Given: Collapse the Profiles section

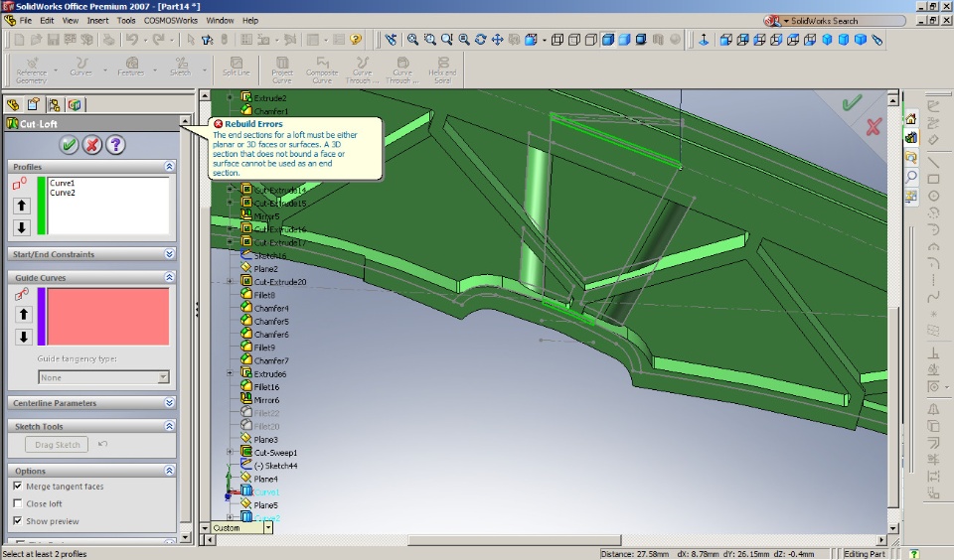Looking at the screenshot, I should [169, 167].
